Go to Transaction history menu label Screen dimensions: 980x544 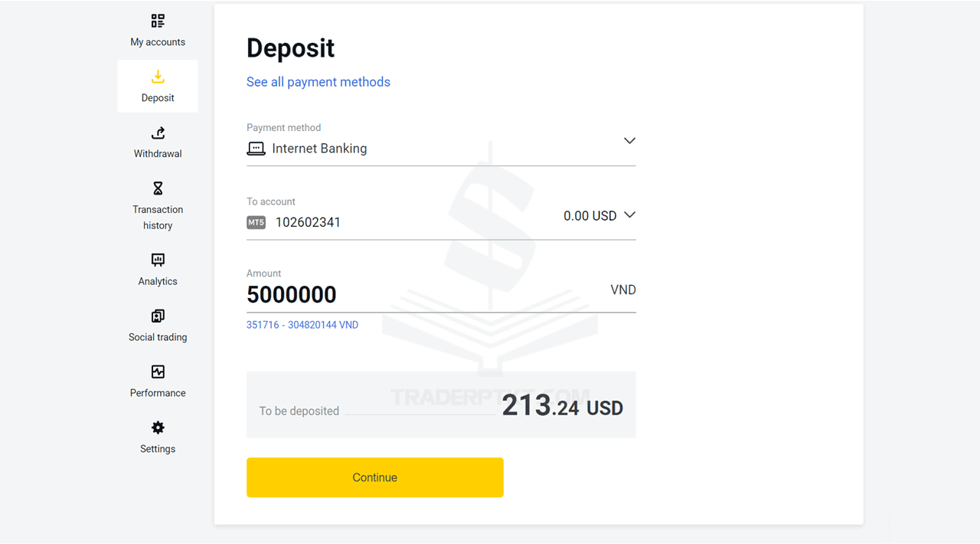click(x=158, y=218)
